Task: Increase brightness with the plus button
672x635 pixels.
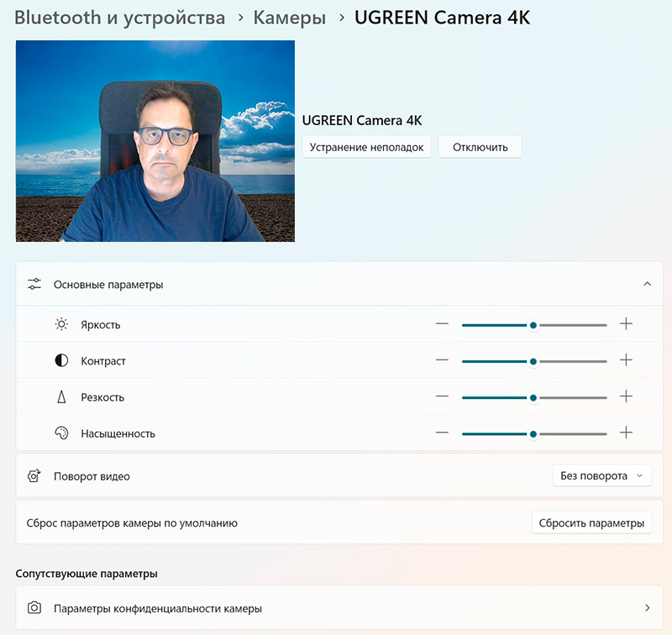Action: (x=626, y=324)
